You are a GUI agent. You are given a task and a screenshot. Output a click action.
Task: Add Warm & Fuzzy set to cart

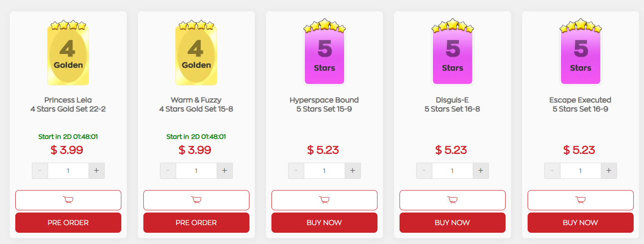click(x=196, y=200)
